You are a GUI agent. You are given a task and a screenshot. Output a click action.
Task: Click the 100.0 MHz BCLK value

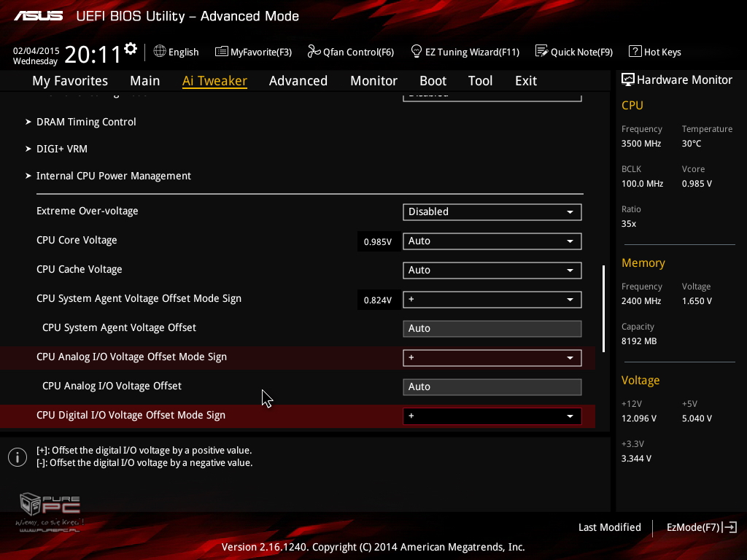[x=642, y=183]
